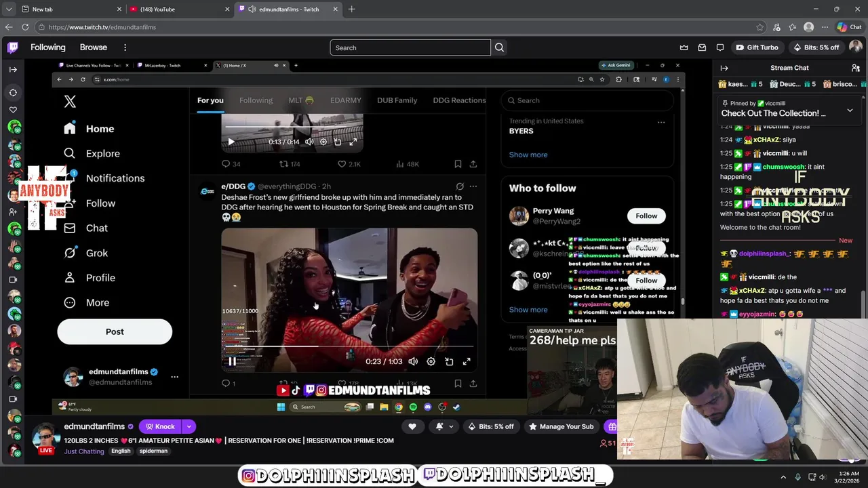The image size is (868, 488).
Task: Expand the left followed channels sidebar
Action: coord(13,69)
